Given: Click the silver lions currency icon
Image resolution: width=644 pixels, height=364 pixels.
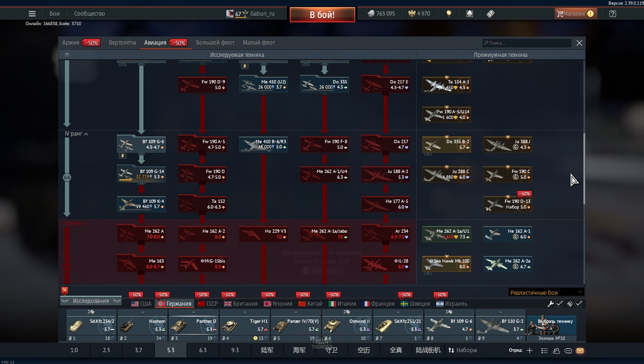Looking at the screenshot, I should (x=371, y=14).
